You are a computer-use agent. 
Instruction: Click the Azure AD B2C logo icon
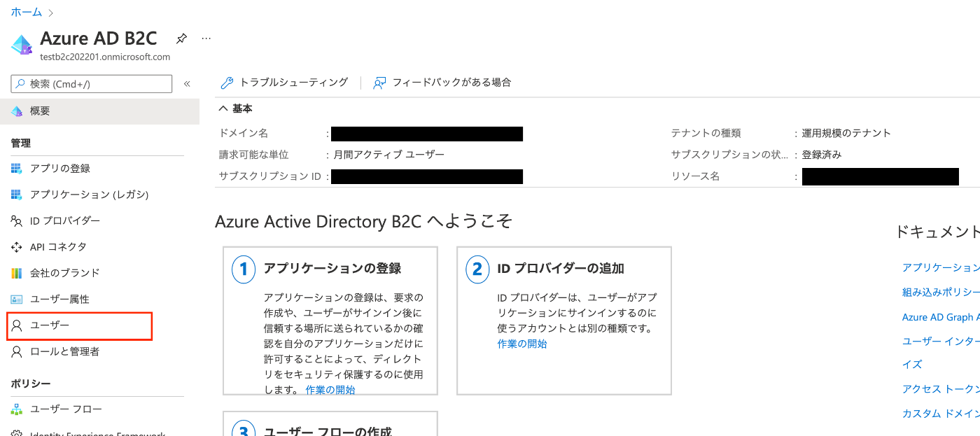[x=22, y=44]
